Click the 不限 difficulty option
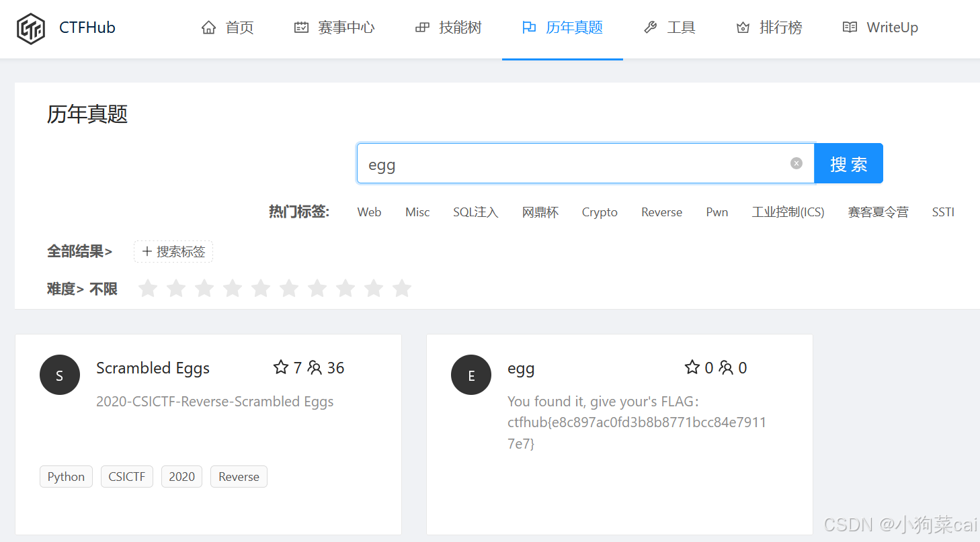Viewport: 980px width, 542px height. (x=104, y=289)
